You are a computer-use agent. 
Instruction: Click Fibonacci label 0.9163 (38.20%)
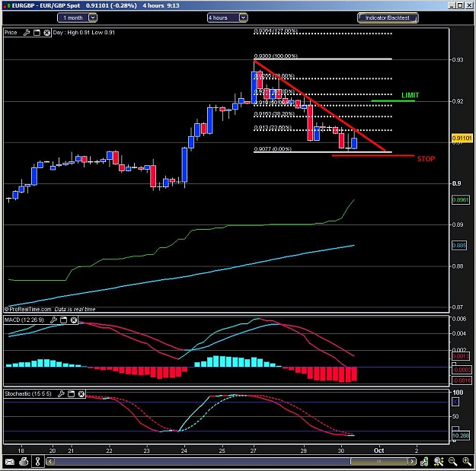point(274,114)
